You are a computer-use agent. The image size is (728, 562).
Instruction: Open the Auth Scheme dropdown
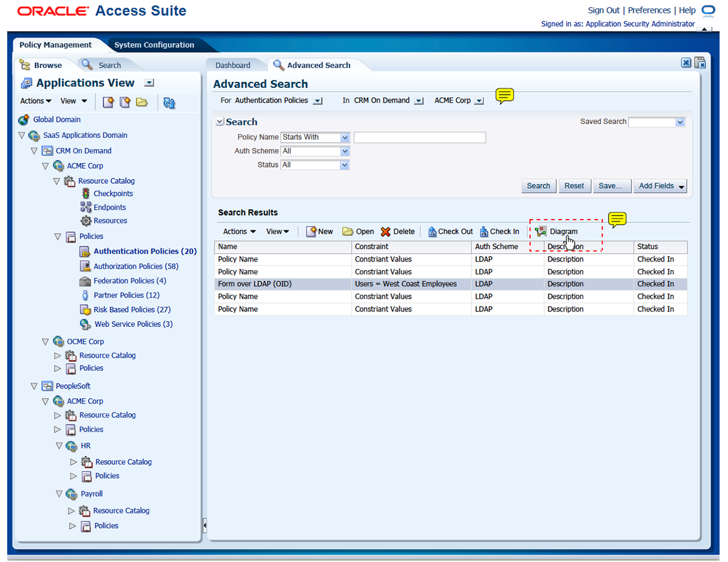345,151
